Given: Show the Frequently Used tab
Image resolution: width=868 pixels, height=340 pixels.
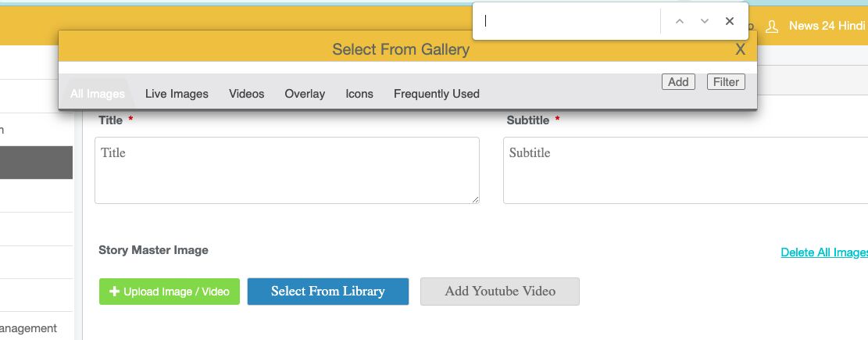Looking at the screenshot, I should (x=437, y=94).
